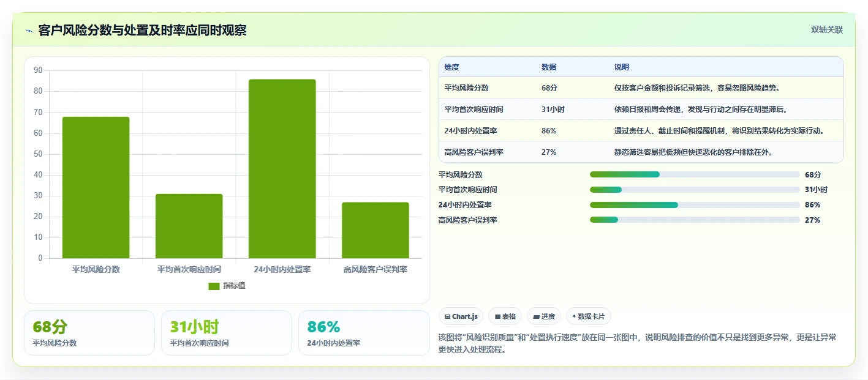Click the 高风险客户误判率 x-axis label
Image resolution: width=868 pixels, height=380 pixels.
coord(376,269)
